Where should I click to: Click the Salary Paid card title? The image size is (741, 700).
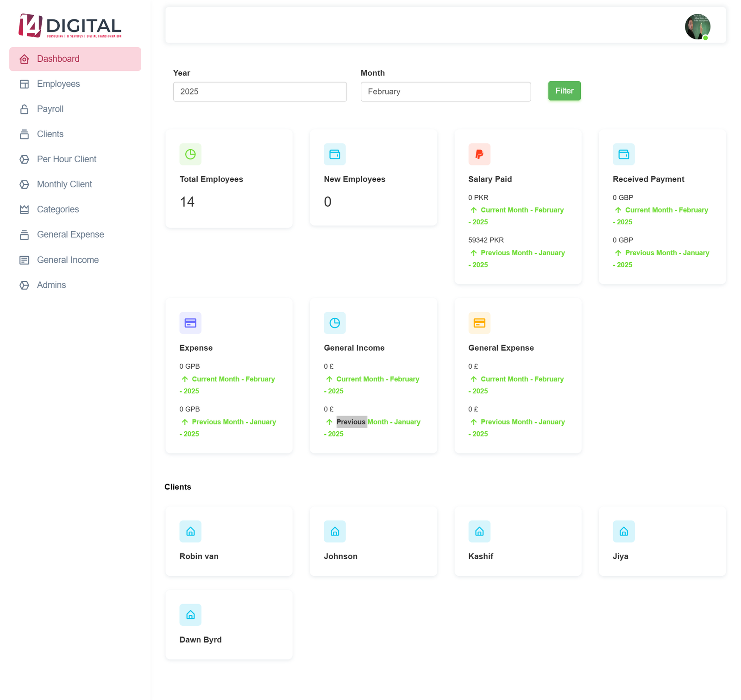(490, 179)
